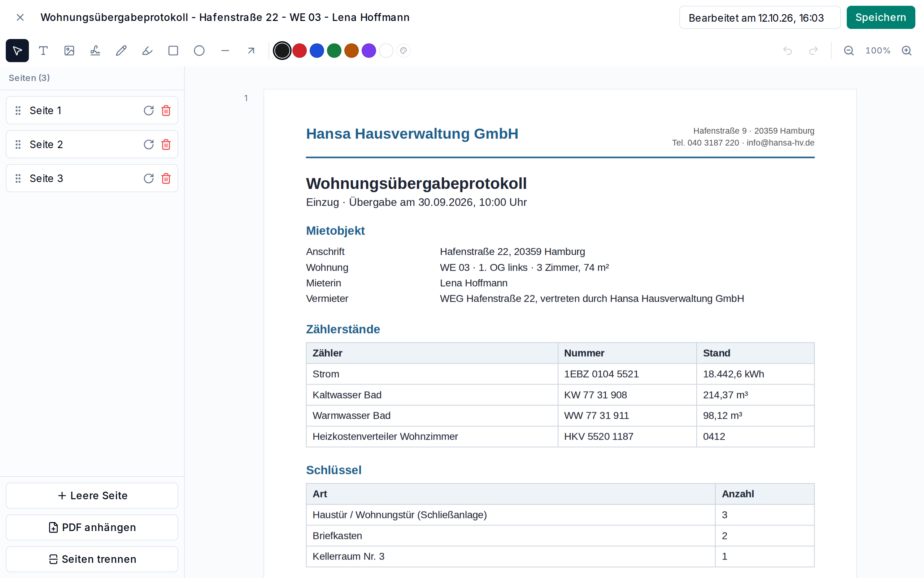Image resolution: width=924 pixels, height=578 pixels.
Task: Redo the last edit
Action: [813, 51]
